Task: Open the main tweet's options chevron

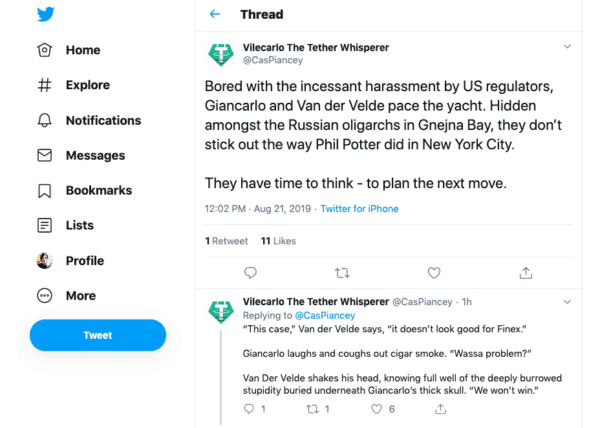Action: [x=567, y=47]
